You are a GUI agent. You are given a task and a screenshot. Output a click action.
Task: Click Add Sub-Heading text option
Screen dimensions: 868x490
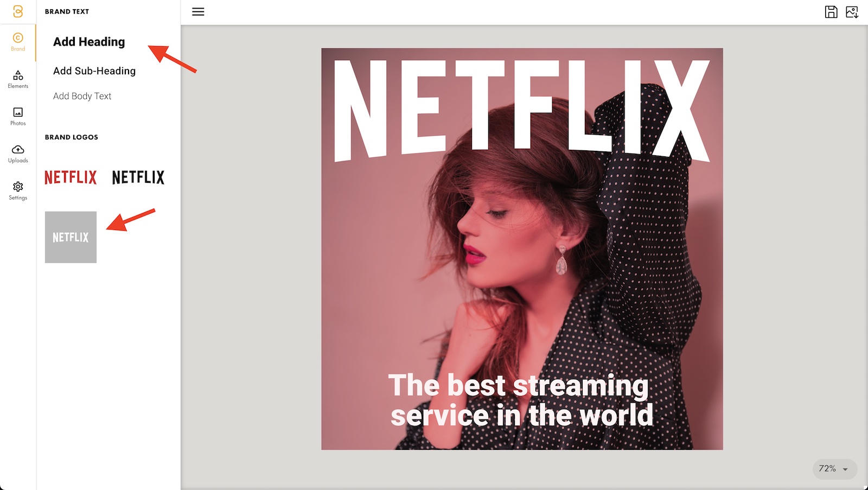94,71
